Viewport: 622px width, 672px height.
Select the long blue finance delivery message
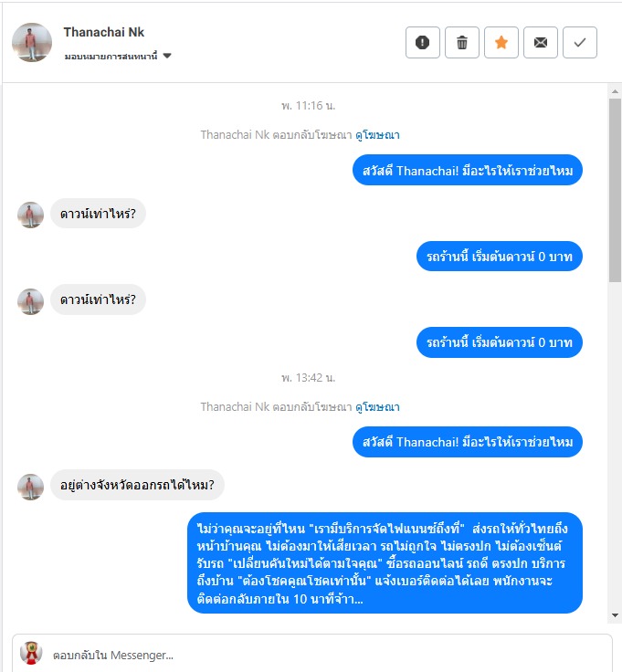pyautogui.click(x=385, y=562)
